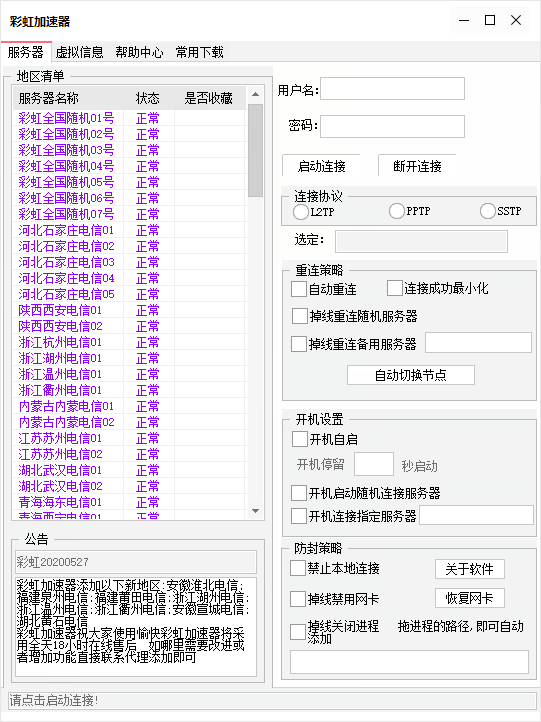The image size is (541, 722).
Task: Select server 江苏苏州电信01
Action: pos(60,438)
